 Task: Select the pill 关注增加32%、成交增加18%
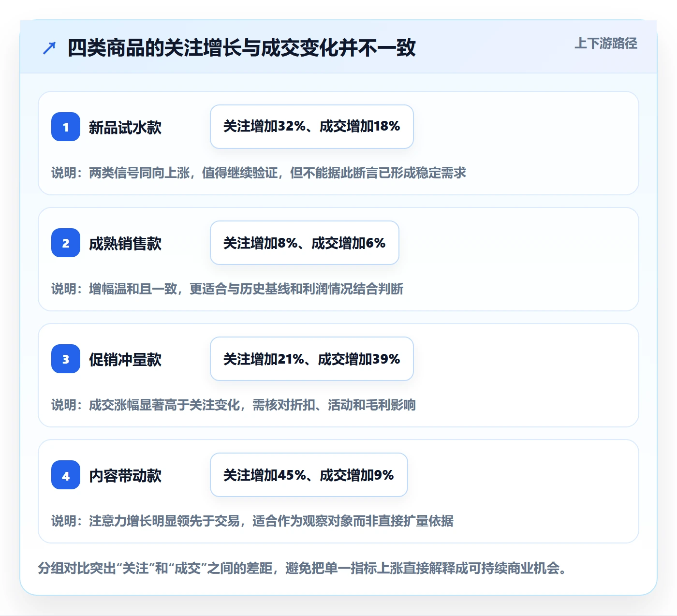[x=312, y=127]
